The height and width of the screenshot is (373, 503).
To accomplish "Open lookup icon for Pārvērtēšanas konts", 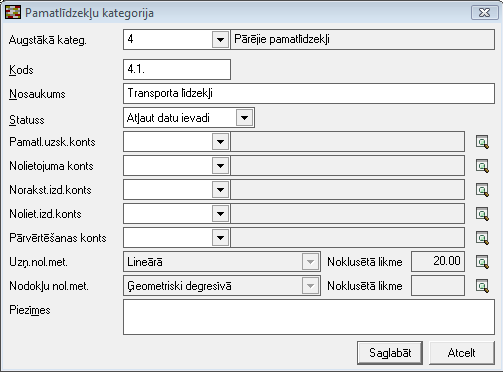I will coord(482,238).
